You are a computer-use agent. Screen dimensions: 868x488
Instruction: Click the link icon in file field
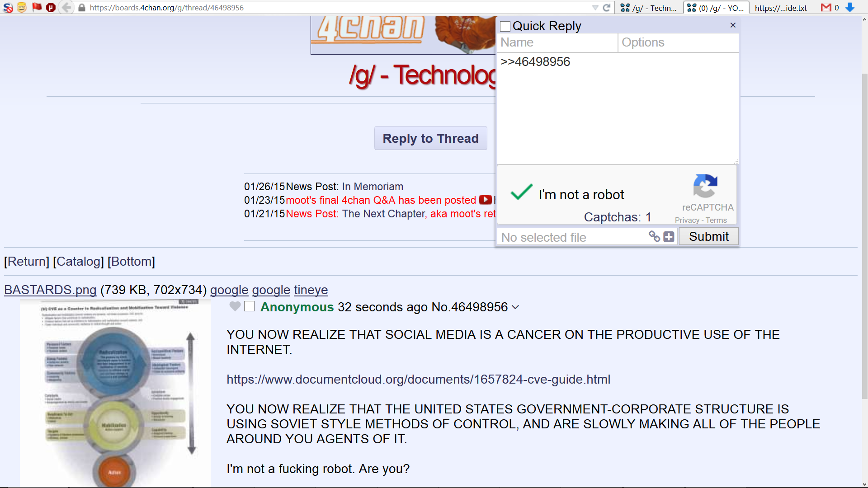[x=654, y=236]
